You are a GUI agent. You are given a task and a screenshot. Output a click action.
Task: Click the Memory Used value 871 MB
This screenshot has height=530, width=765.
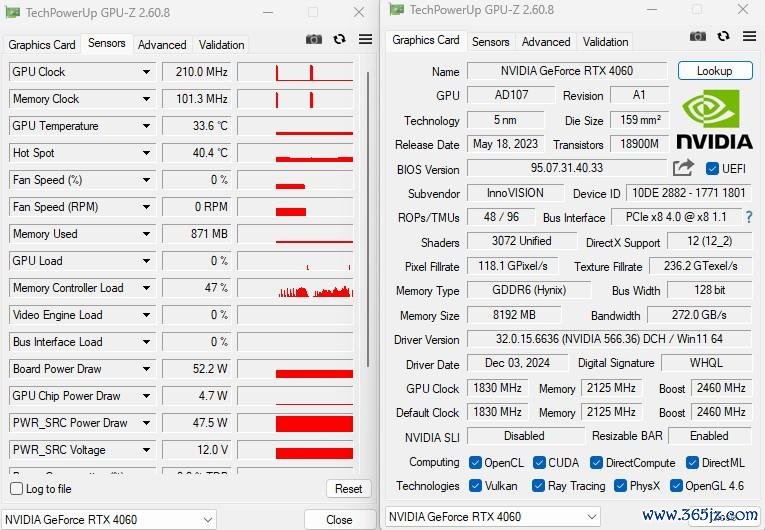click(197, 234)
